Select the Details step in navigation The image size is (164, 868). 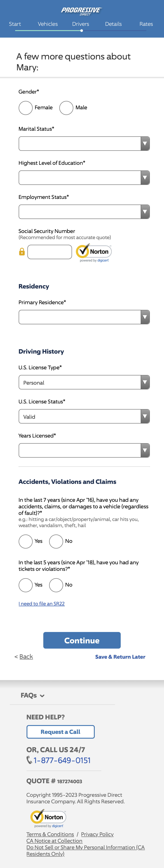click(113, 24)
